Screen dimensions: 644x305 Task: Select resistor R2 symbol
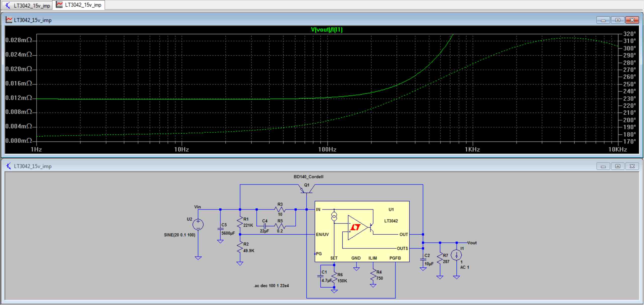pos(240,247)
